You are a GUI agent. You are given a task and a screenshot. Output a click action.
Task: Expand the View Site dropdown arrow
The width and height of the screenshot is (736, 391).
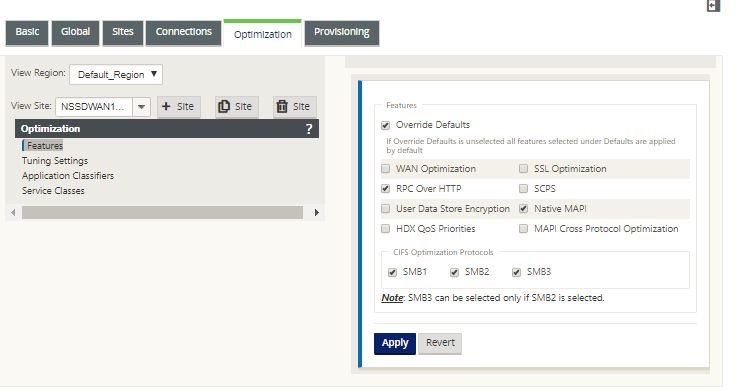pyautogui.click(x=141, y=107)
